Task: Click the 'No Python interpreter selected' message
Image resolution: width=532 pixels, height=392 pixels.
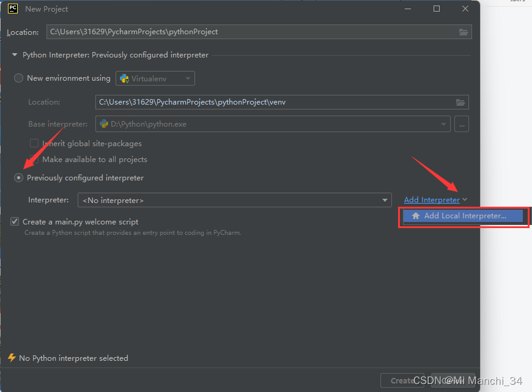Action: pyautogui.click(x=73, y=358)
